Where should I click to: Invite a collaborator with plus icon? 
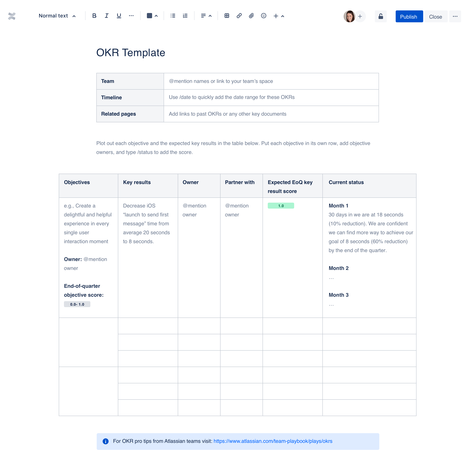coord(360,16)
